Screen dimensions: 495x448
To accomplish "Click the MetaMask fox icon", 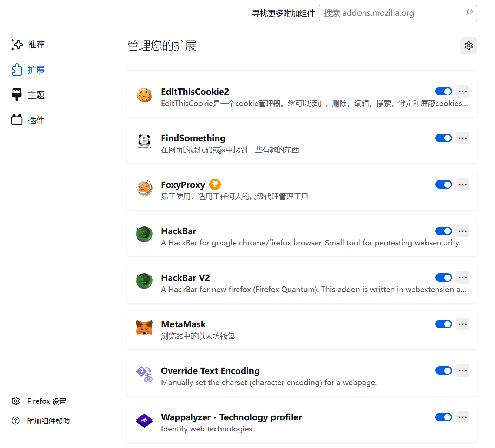I will [144, 328].
